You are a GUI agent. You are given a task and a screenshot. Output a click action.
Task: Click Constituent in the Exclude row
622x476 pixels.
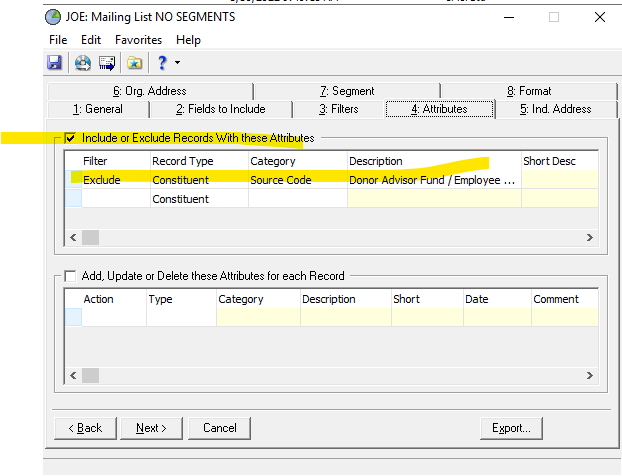point(200,180)
